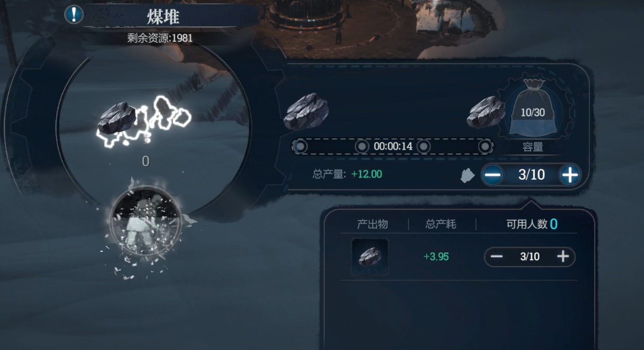This screenshot has width=644, height=350.
Task: Click the large 3/10 worker count field
Action: click(x=531, y=175)
